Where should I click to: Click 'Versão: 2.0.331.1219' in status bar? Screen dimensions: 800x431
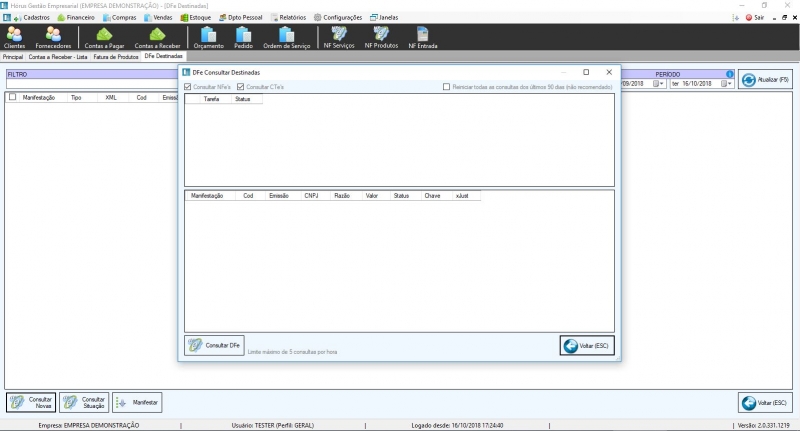tap(764, 425)
